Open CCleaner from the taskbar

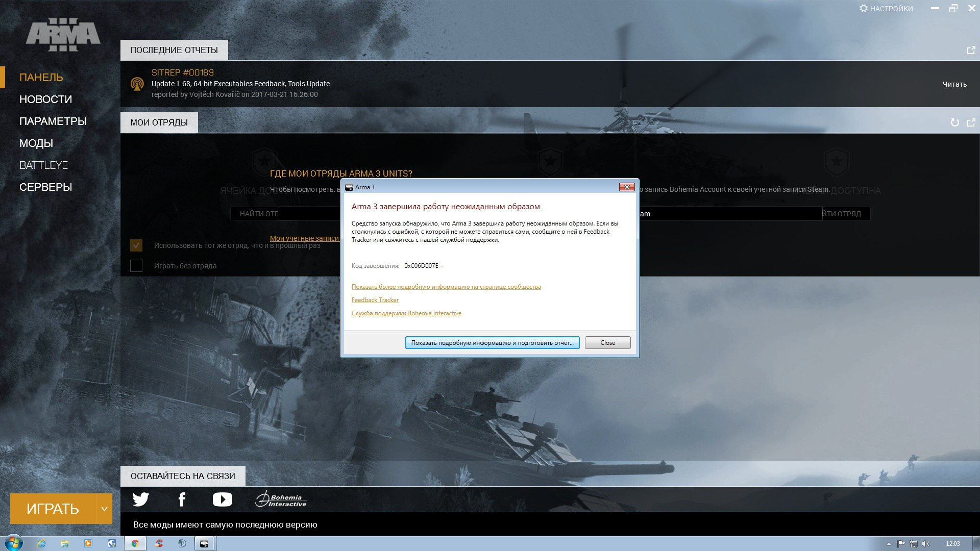[x=159, y=544]
